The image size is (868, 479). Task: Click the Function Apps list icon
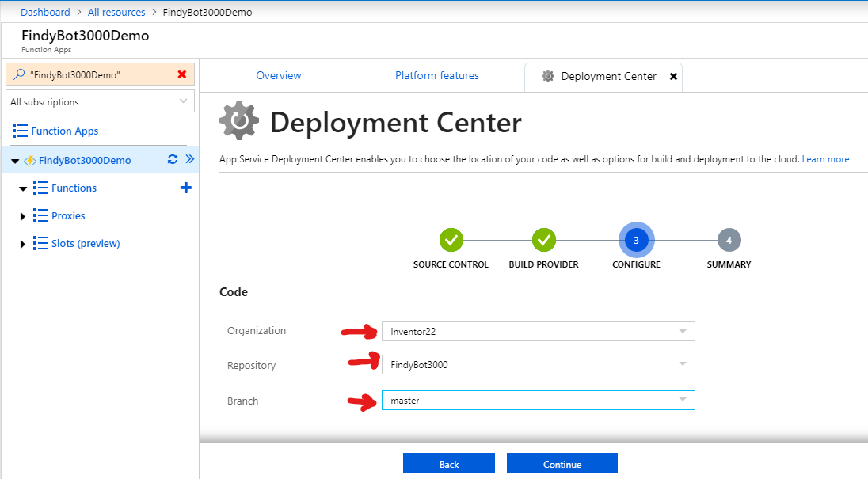pyautogui.click(x=20, y=131)
